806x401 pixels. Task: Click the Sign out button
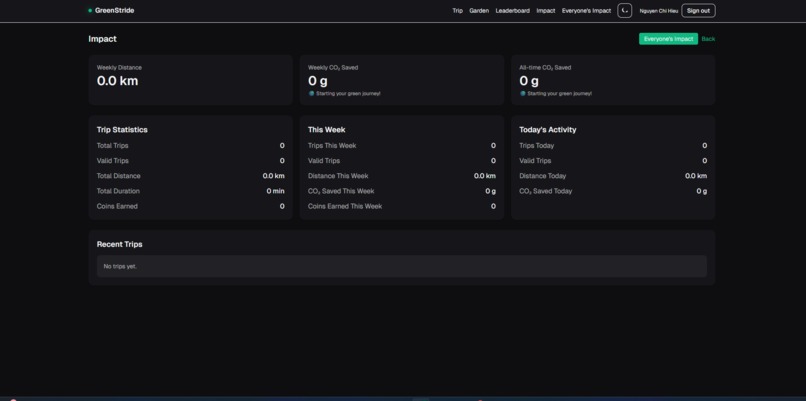pos(698,11)
